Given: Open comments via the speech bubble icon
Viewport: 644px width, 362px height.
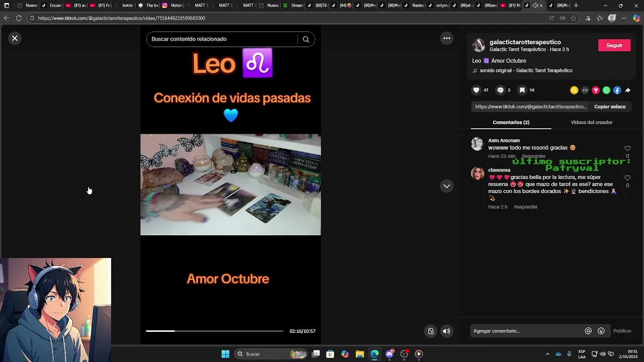Looking at the screenshot, I should [500, 90].
